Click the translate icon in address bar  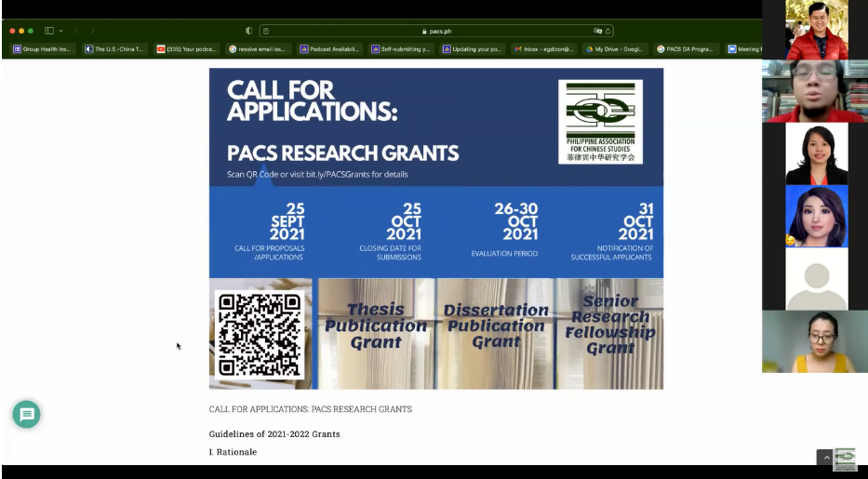click(x=597, y=31)
